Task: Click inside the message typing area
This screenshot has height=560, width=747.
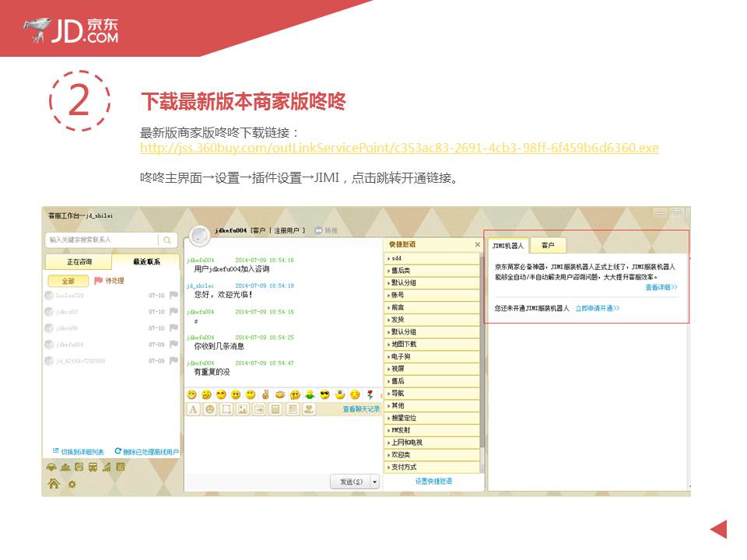Action: pos(283,445)
